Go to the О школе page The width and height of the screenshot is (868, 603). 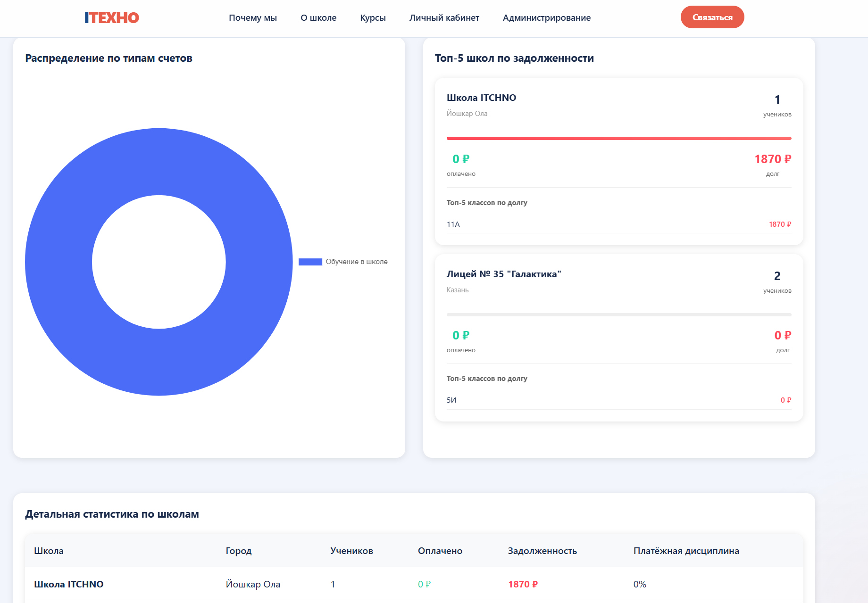coord(318,18)
